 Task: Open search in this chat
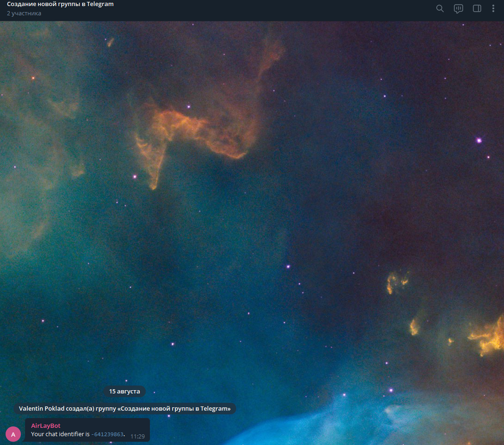[440, 8]
